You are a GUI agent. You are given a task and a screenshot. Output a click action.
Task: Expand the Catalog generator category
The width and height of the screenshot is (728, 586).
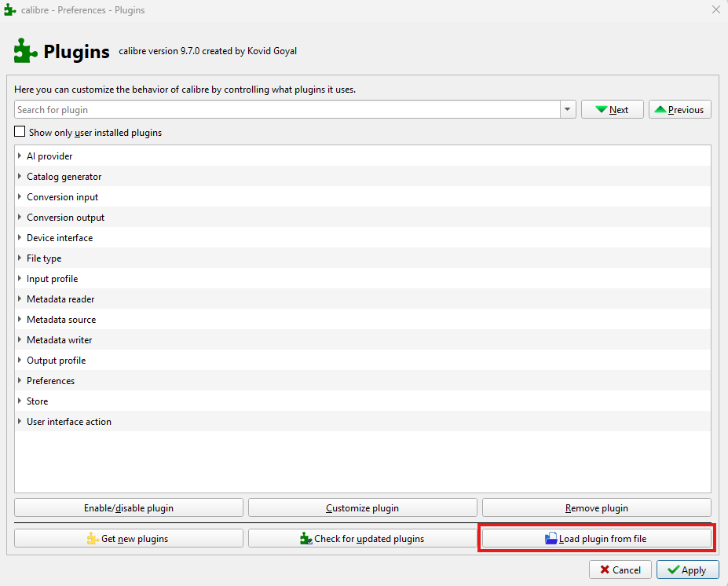tap(20, 177)
